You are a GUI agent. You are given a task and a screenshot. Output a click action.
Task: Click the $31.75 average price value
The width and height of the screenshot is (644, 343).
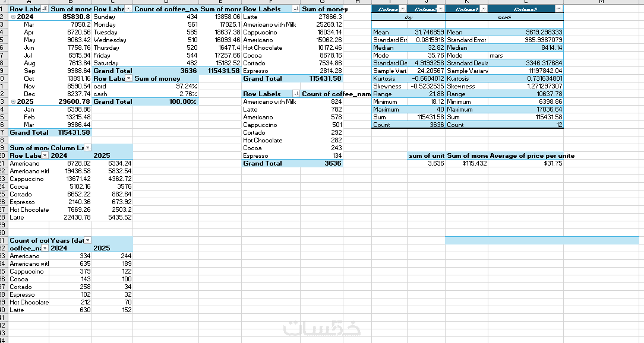[526, 163]
